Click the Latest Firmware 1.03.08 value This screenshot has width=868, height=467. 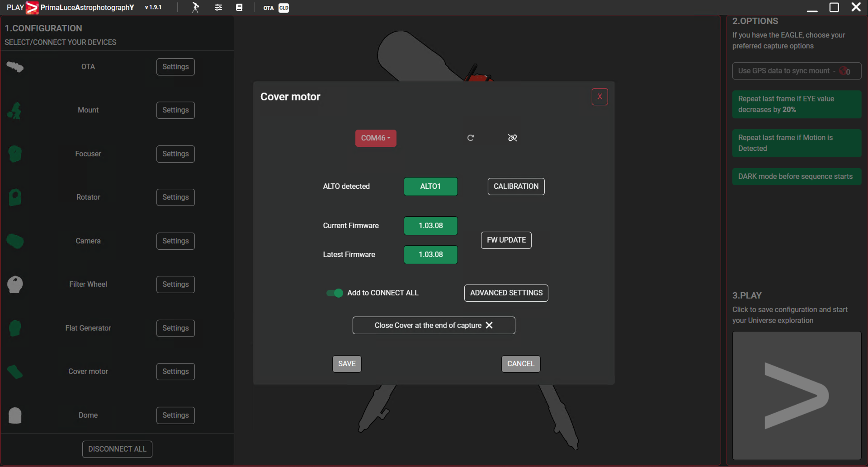430,255
